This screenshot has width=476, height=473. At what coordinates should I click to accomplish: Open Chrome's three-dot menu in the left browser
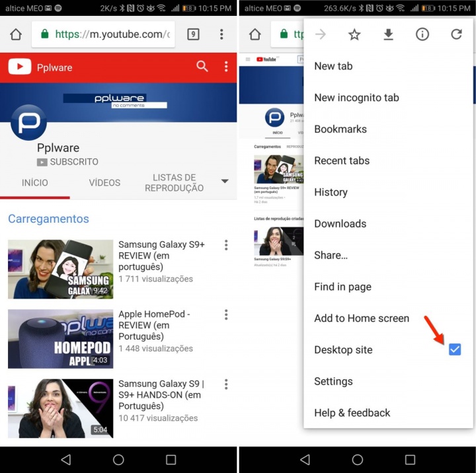coord(221,34)
